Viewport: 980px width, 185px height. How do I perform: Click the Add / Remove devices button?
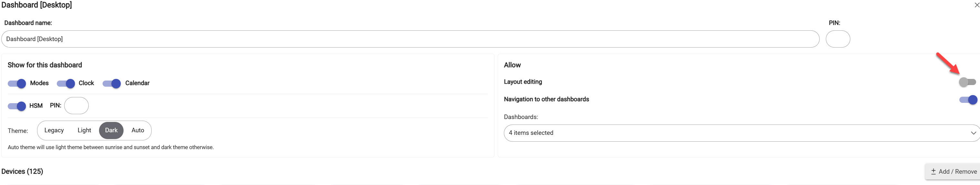pos(953,172)
